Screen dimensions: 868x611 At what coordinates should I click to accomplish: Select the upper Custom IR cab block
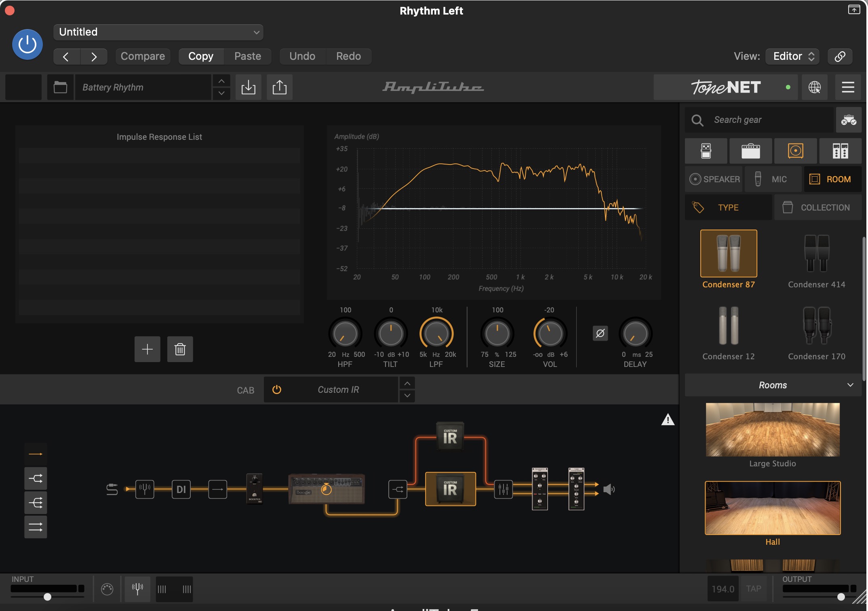pos(450,436)
